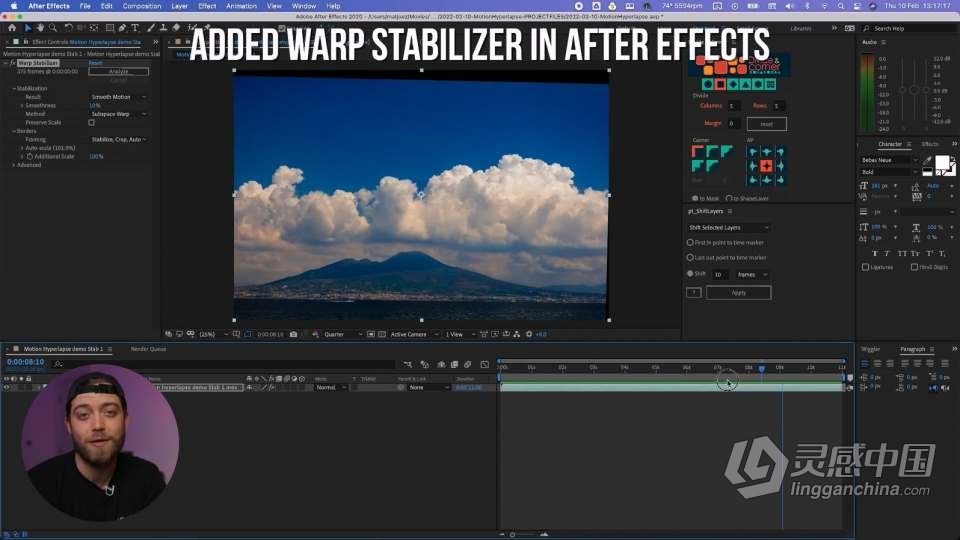Open the Composition menu
Viewport: 960px width, 540px height.
click(141, 6)
